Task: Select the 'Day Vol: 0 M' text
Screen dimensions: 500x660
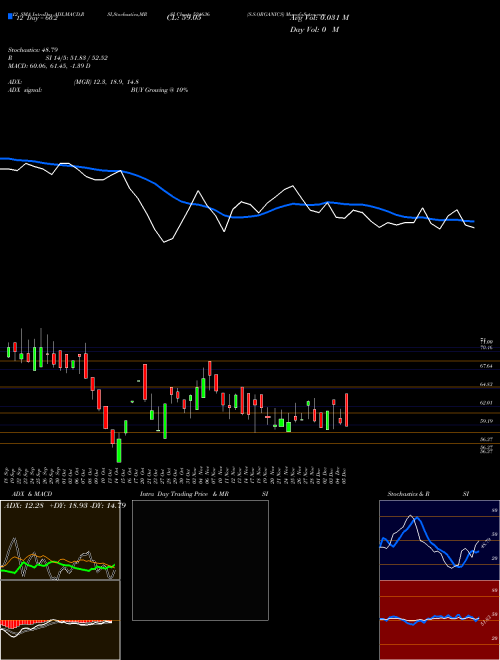Action: tap(314, 30)
